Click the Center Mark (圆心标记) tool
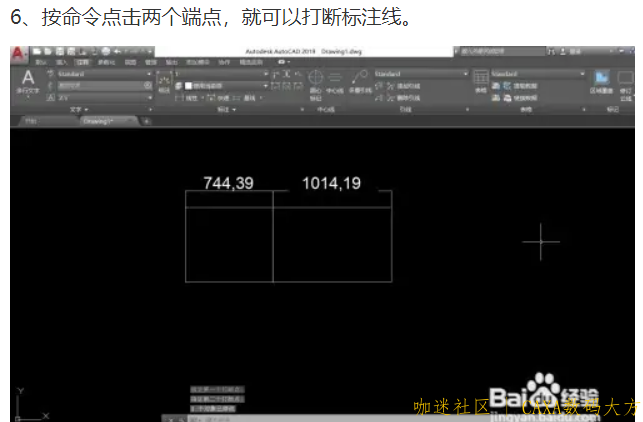This screenshot has width=643, height=422. click(315, 84)
